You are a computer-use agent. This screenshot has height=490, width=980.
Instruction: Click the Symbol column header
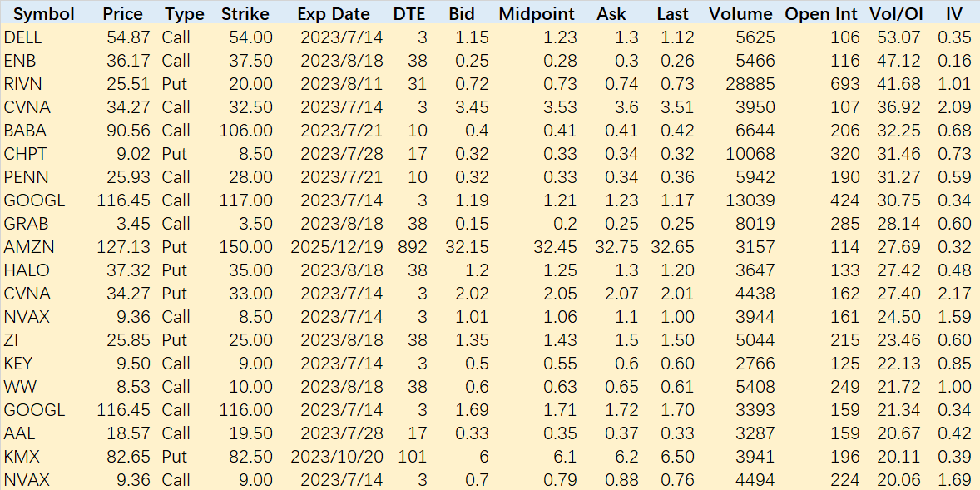(x=44, y=14)
